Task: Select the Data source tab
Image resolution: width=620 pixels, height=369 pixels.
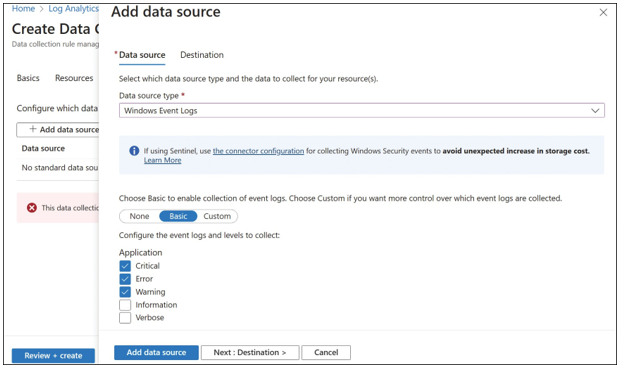Action: point(142,55)
